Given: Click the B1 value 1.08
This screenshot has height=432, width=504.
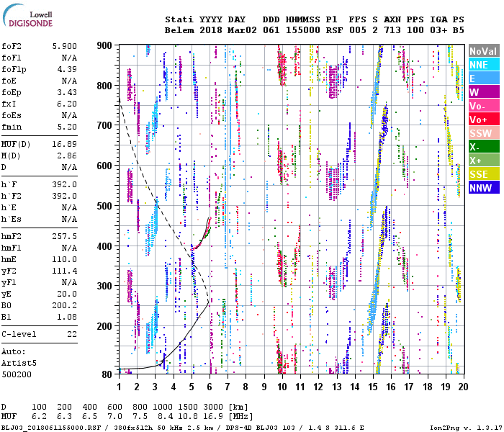Looking at the screenshot, I should pyautogui.click(x=67, y=317).
